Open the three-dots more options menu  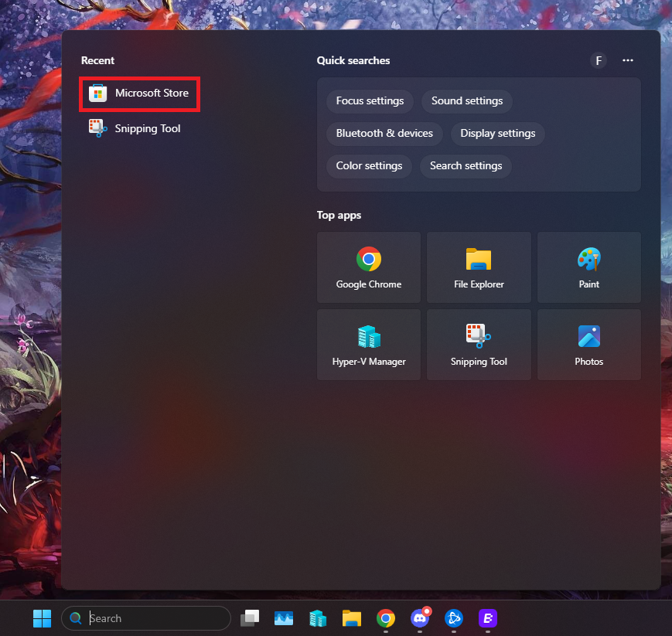coord(628,61)
